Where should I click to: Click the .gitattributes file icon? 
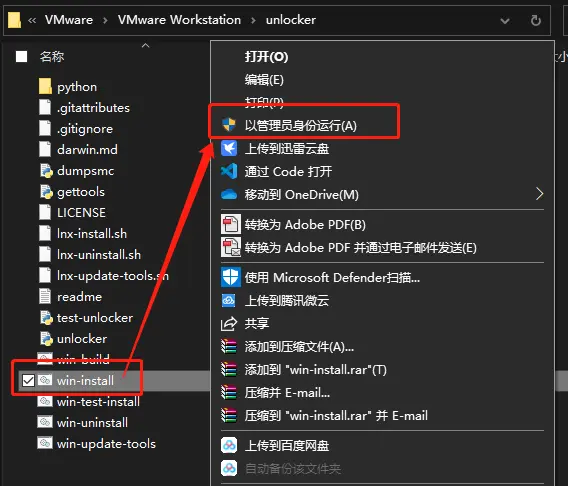[x=45, y=108]
